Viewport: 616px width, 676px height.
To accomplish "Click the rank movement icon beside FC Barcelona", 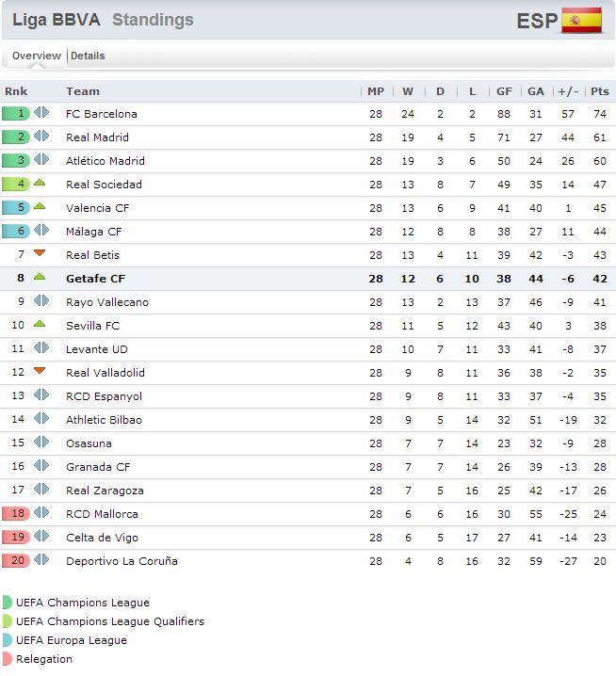I will (41, 113).
